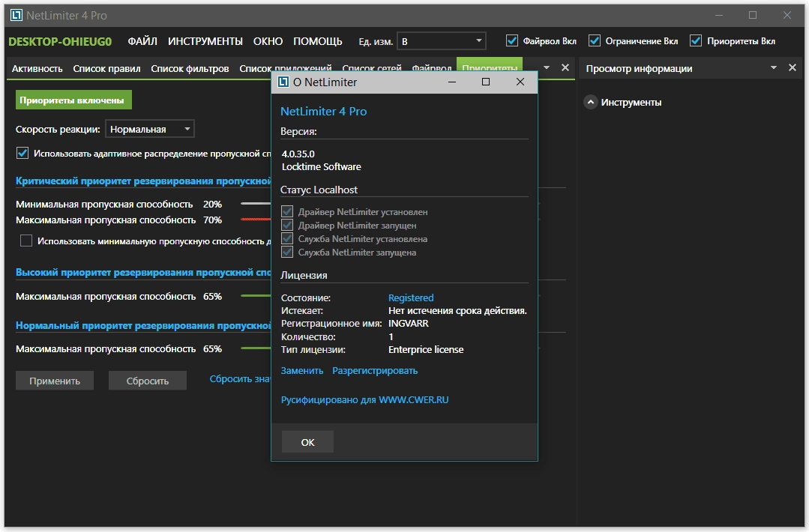
Task: Click the Заменить license link
Action: click(302, 371)
